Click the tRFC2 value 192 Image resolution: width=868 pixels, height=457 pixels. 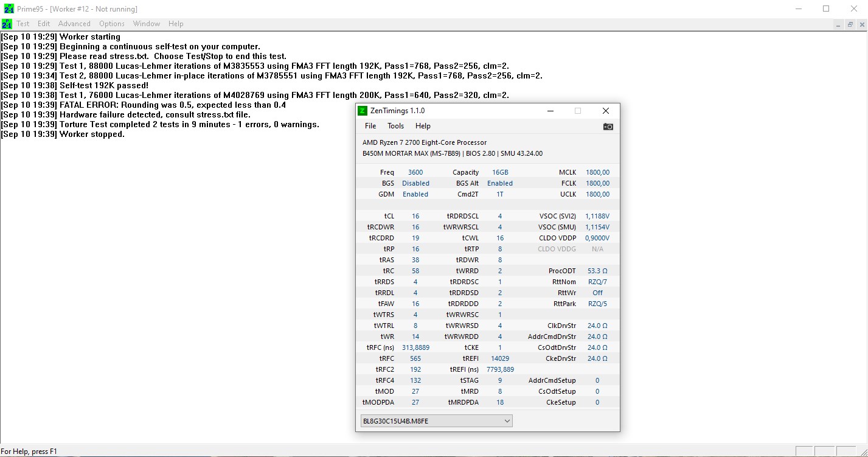(x=415, y=369)
